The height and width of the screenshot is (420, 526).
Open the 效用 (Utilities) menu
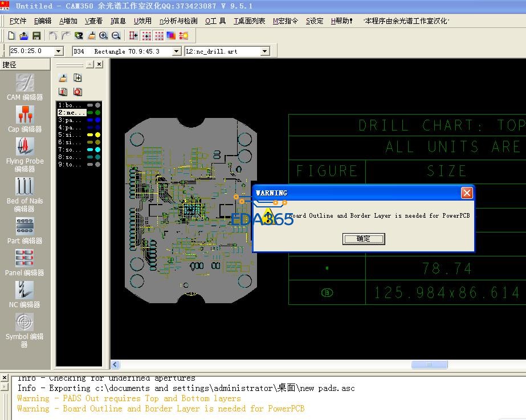click(x=142, y=21)
